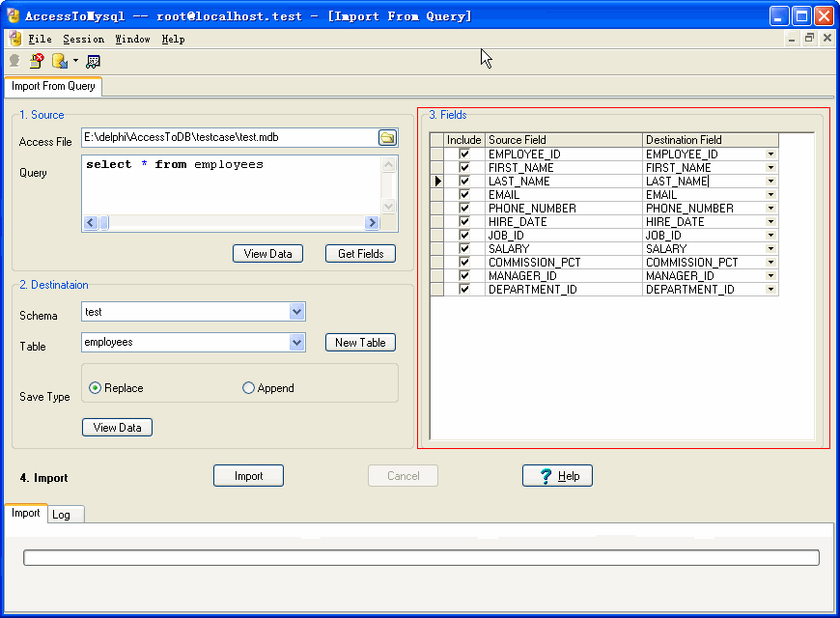Click query box vertical scrollbar up arrow
This screenshot has height=618, width=840.
[389, 164]
